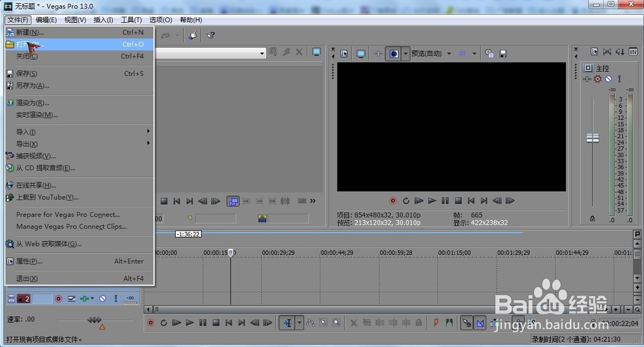
Task: Click the preview pause button
Action: 445,201
